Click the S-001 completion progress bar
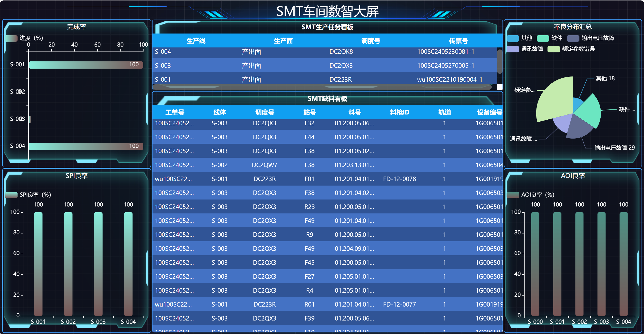Image resolution: width=644 pixels, height=334 pixels. (x=86, y=65)
